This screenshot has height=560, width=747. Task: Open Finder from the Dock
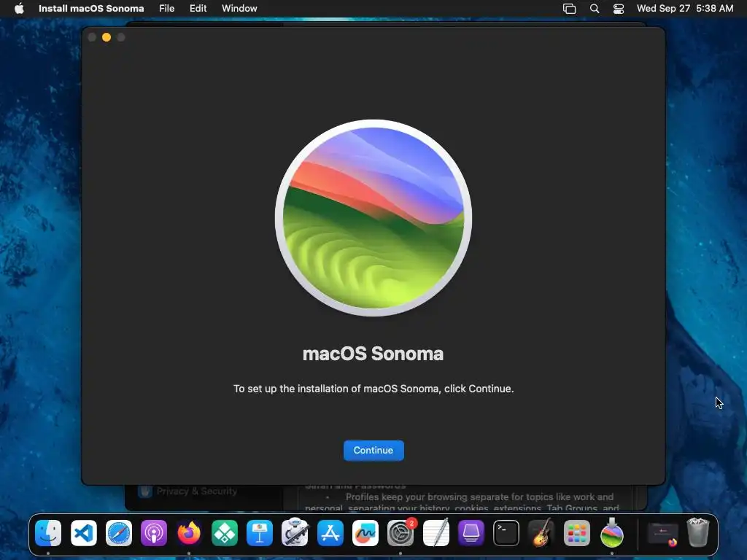[48, 533]
